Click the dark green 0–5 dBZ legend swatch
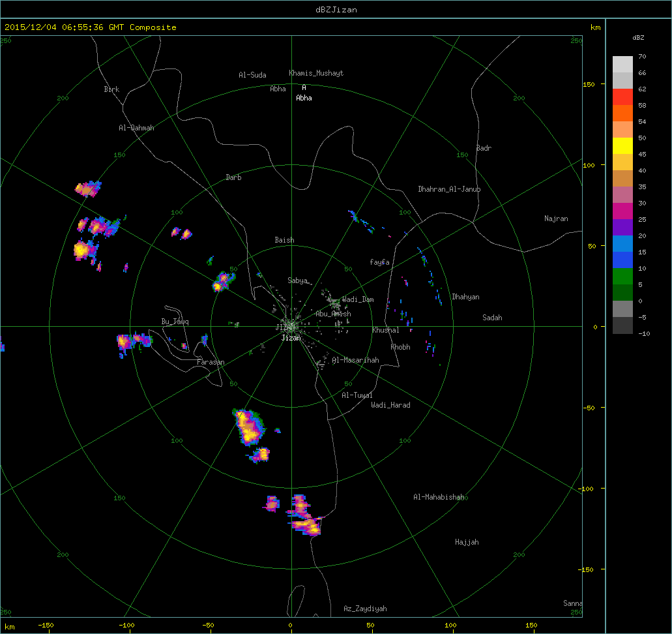Screen dimensions: 672x634 click(x=622, y=293)
